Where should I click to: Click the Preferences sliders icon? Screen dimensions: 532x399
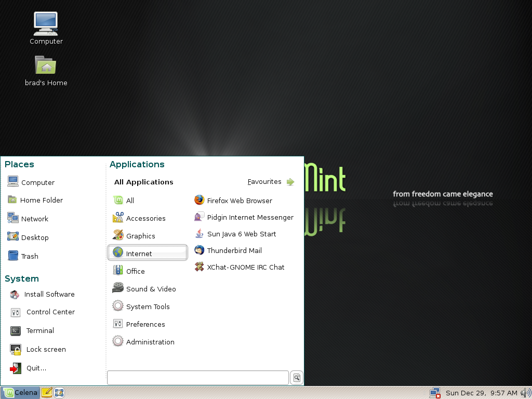(118, 323)
